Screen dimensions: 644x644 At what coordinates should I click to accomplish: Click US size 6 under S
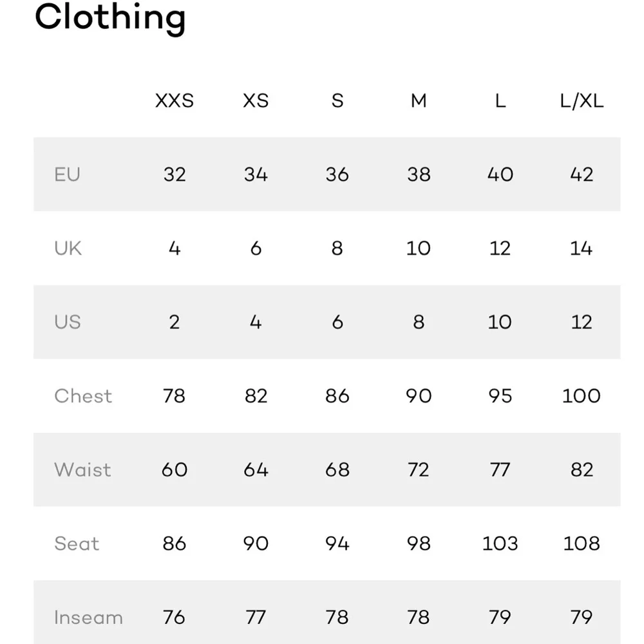[337, 322]
